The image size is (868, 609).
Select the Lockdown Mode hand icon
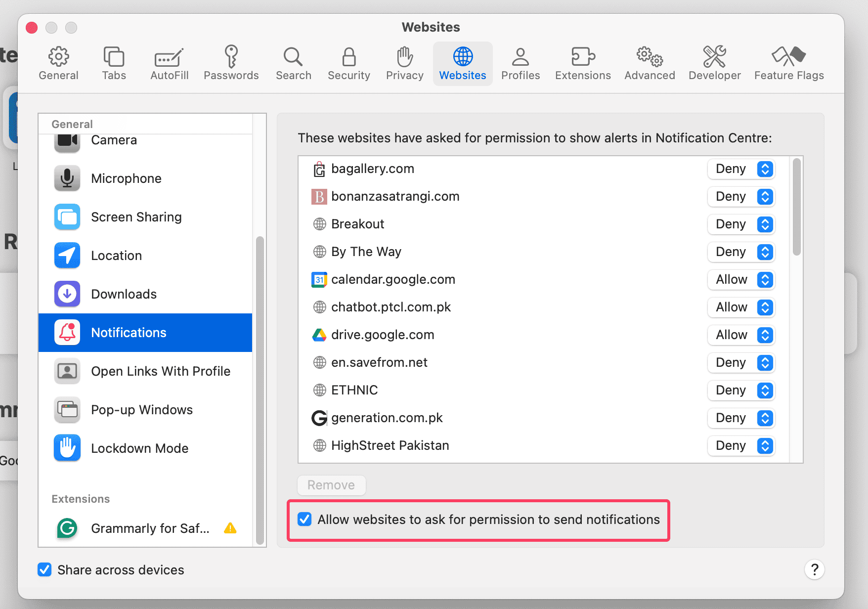click(x=67, y=448)
